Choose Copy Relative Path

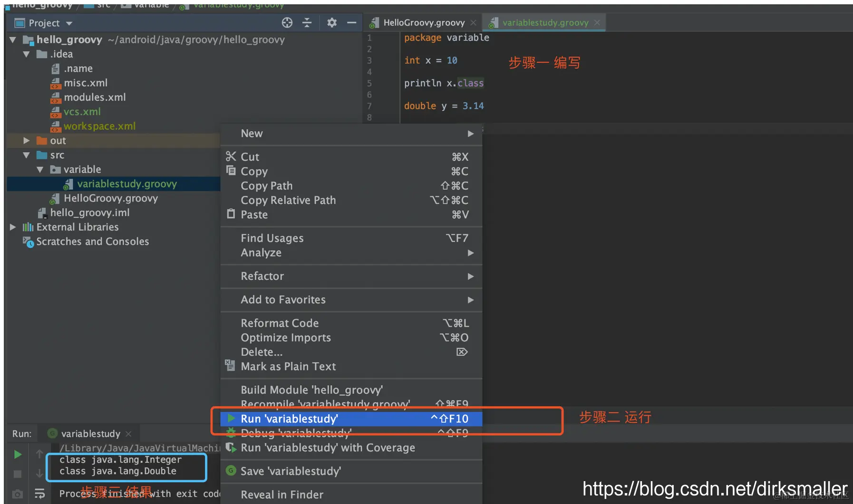351,200
